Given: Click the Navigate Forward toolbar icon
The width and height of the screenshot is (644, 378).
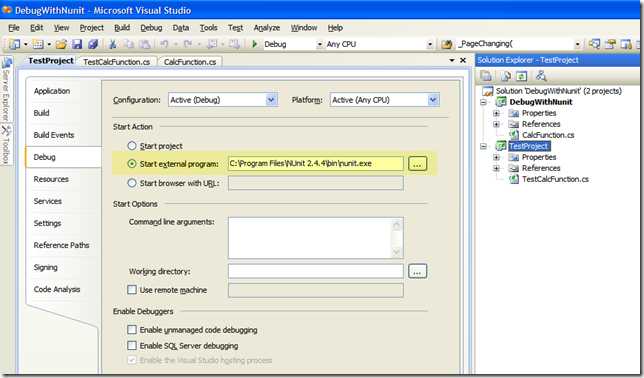Looking at the screenshot, I should click(234, 44).
